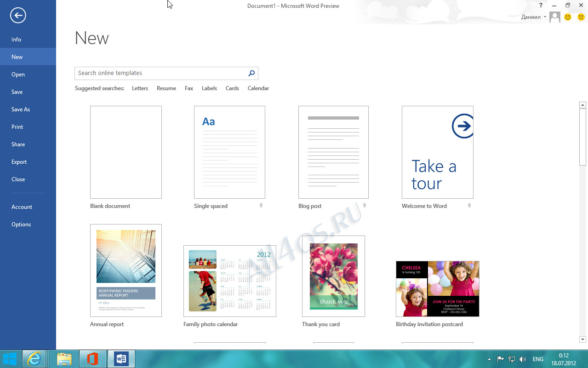Click the Birthday invitation postcard label
588x368 pixels.
429,324
